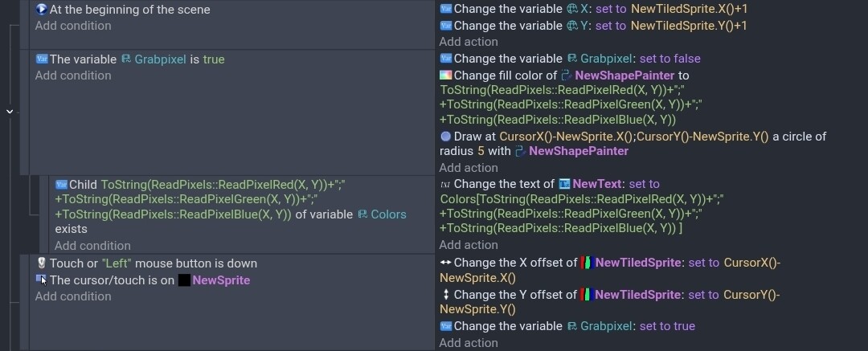Click the Y offset action icon
868x351 pixels.
tap(445, 295)
